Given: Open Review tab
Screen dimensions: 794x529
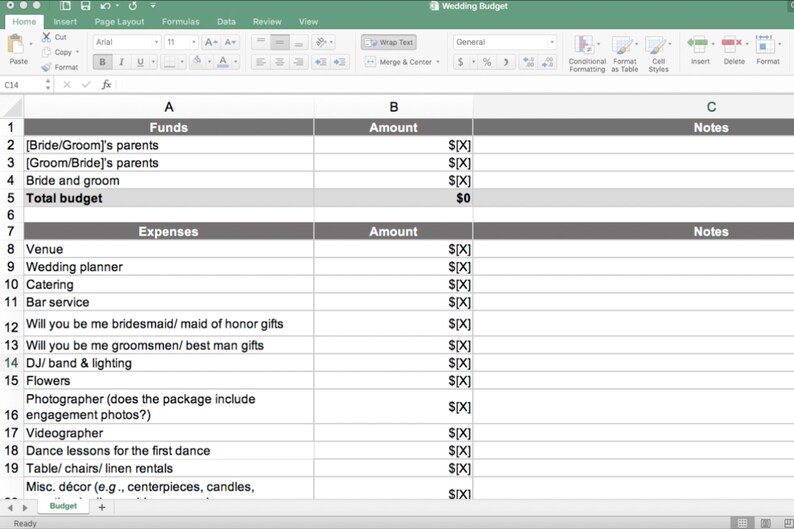Looking at the screenshot, I should click(x=267, y=22).
